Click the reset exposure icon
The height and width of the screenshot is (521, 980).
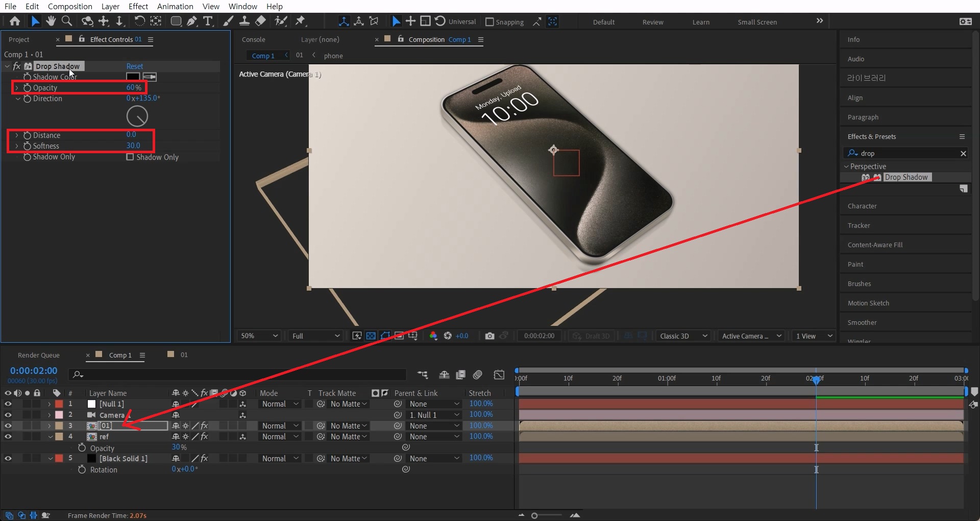coord(448,336)
